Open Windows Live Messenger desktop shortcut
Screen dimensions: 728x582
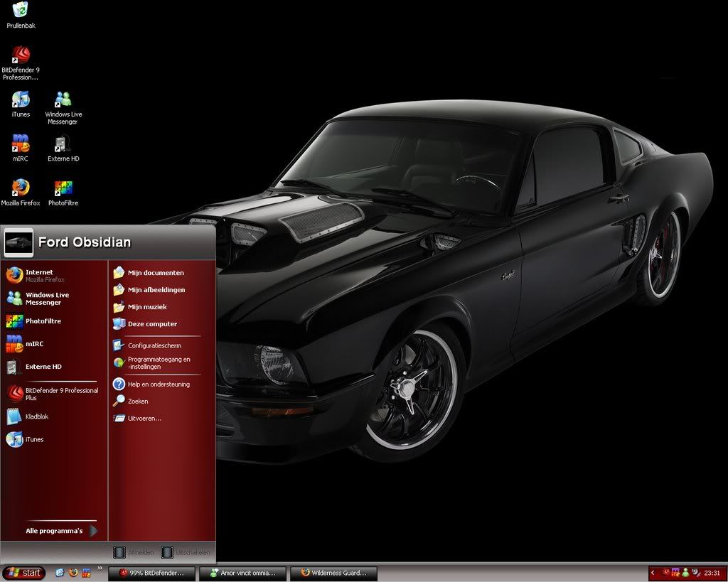click(63, 108)
